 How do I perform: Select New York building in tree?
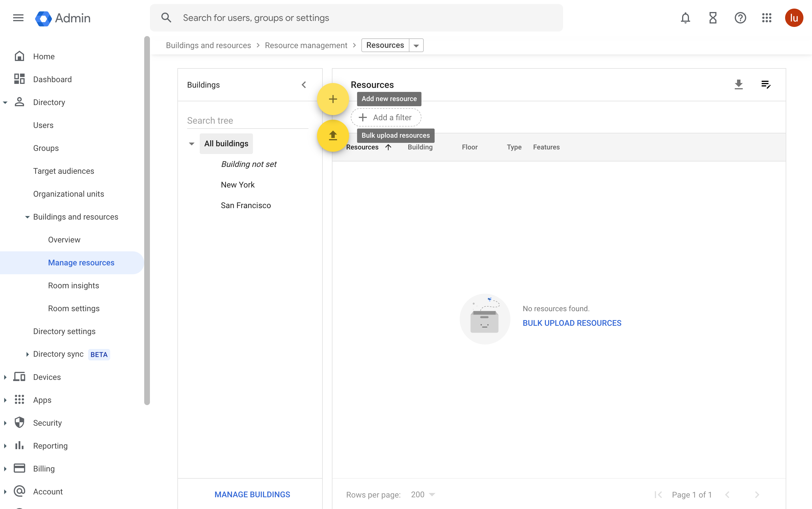[x=238, y=185]
